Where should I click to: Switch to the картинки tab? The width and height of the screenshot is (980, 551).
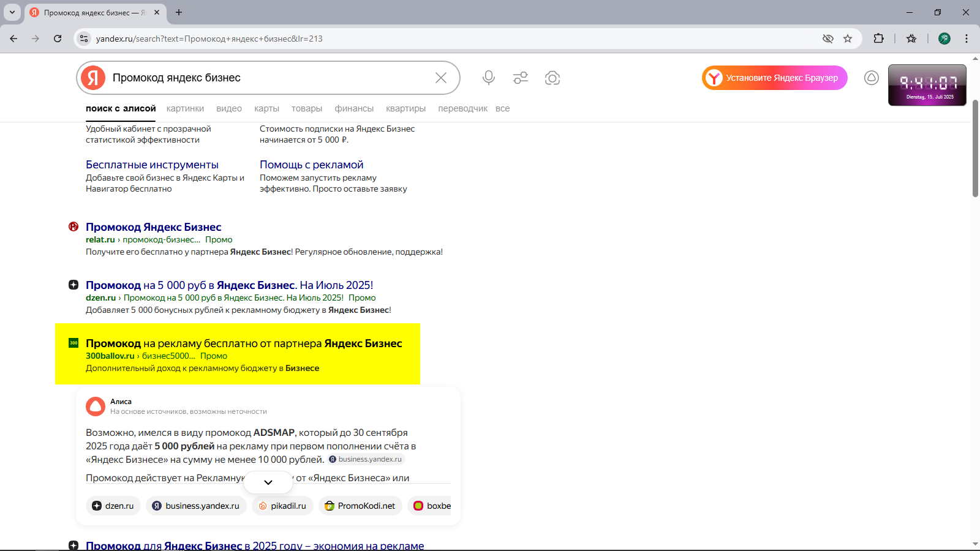tap(185, 108)
